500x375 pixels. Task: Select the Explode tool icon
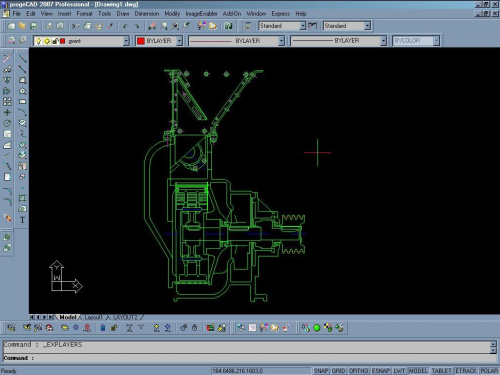click(7, 218)
